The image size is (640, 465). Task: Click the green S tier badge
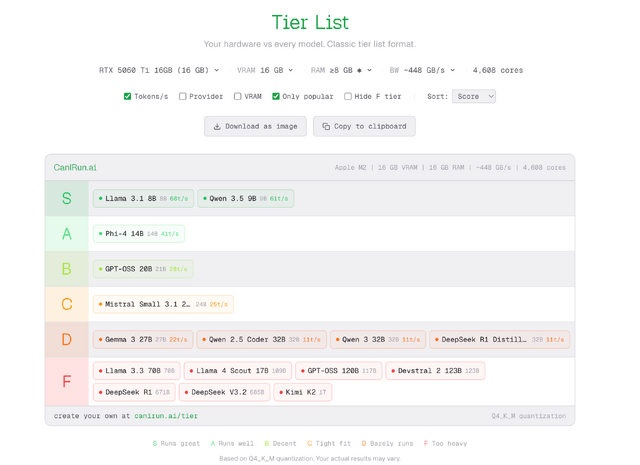(x=66, y=199)
